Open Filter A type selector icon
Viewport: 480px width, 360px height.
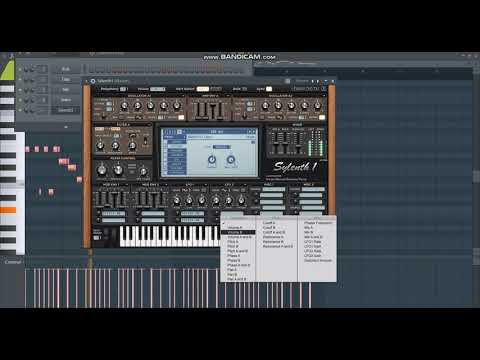pos(133,135)
